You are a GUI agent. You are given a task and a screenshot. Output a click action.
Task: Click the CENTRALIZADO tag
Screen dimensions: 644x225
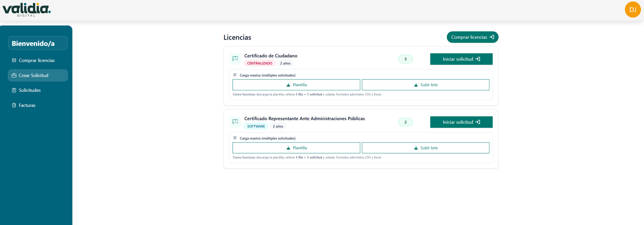(x=260, y=63)
